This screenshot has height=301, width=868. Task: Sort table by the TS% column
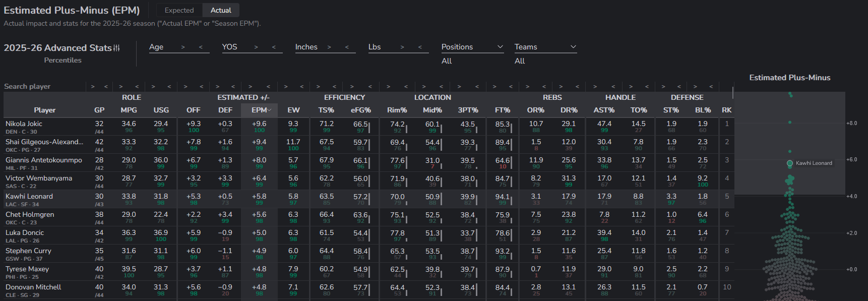coord(326,110)
